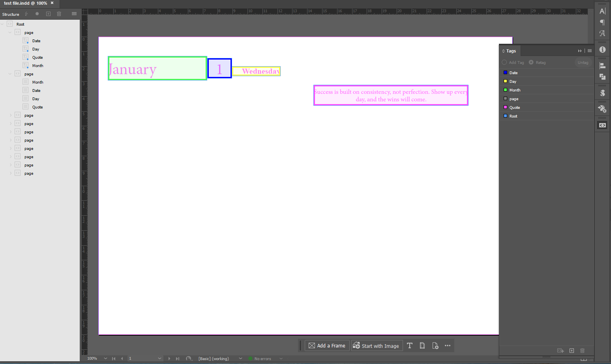Open the Character panel
This screenshot has height=364, width=611.
(x=602, y=11)
